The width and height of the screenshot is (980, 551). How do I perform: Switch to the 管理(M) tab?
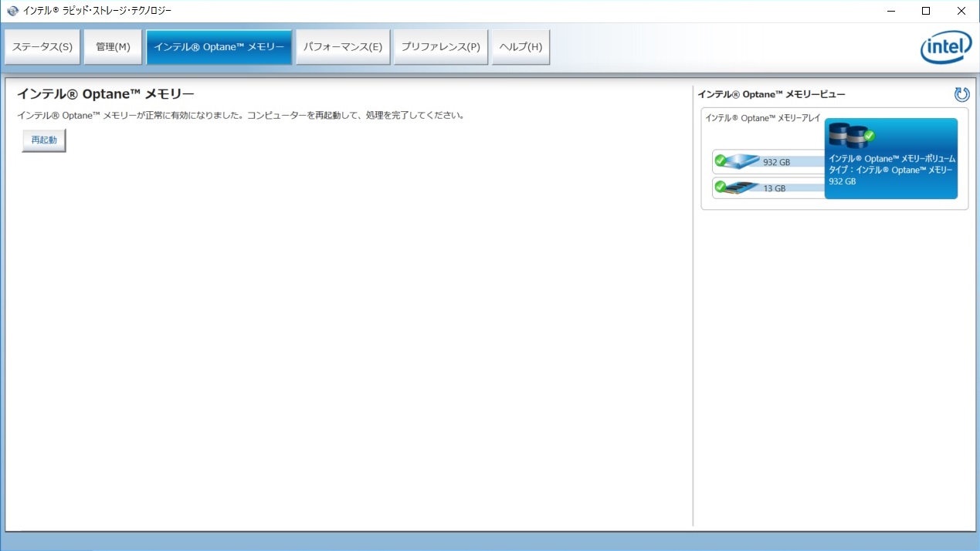point(113,47)
